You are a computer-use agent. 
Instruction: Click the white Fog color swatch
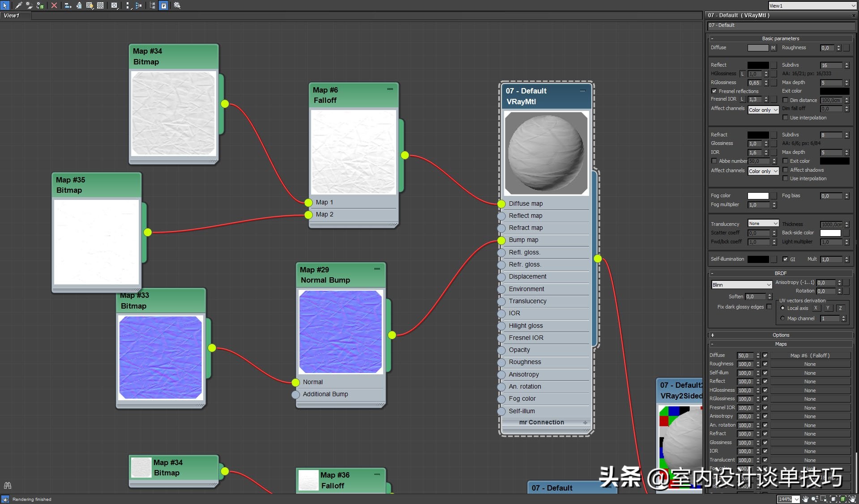point(758,196)
